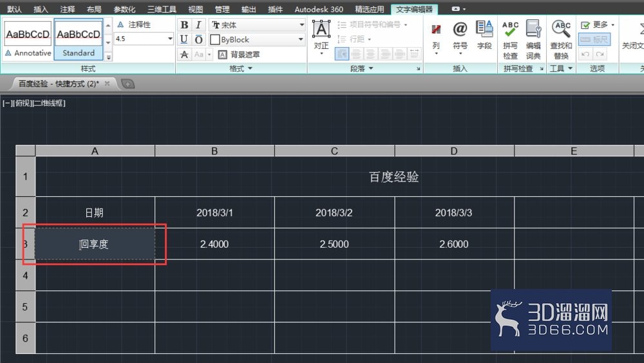This screenshot has height=363, width=644.
Task: Open the text height 4.5 dropdown
Action: tap(170, 39)
